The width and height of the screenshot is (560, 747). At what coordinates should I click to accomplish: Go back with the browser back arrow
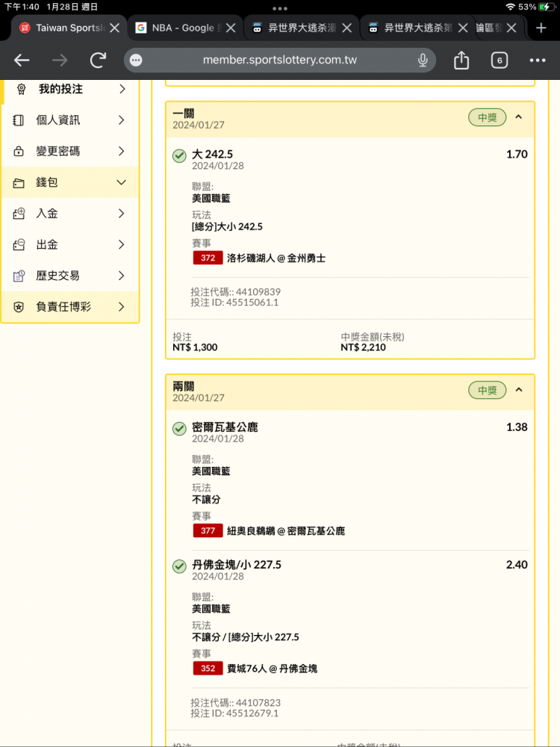[22, 60]
